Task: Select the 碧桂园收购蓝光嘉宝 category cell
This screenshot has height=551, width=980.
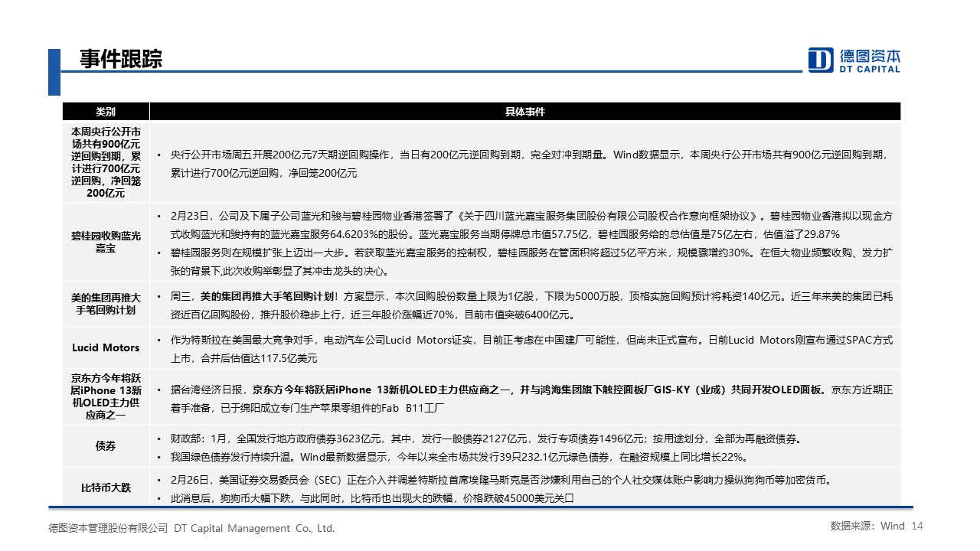Action: (106, 243)
